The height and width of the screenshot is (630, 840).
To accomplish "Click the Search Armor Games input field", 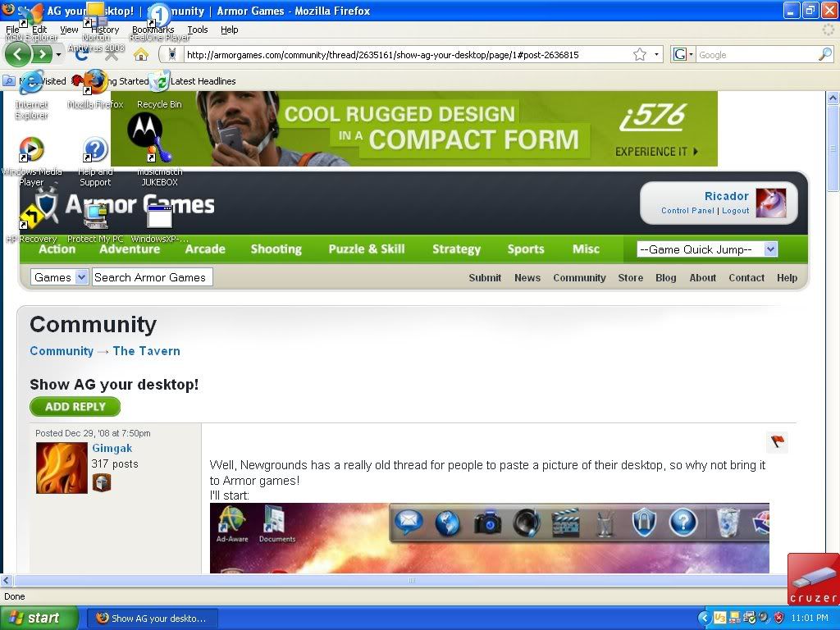I will pyautogui.click(x=152, y=277).
